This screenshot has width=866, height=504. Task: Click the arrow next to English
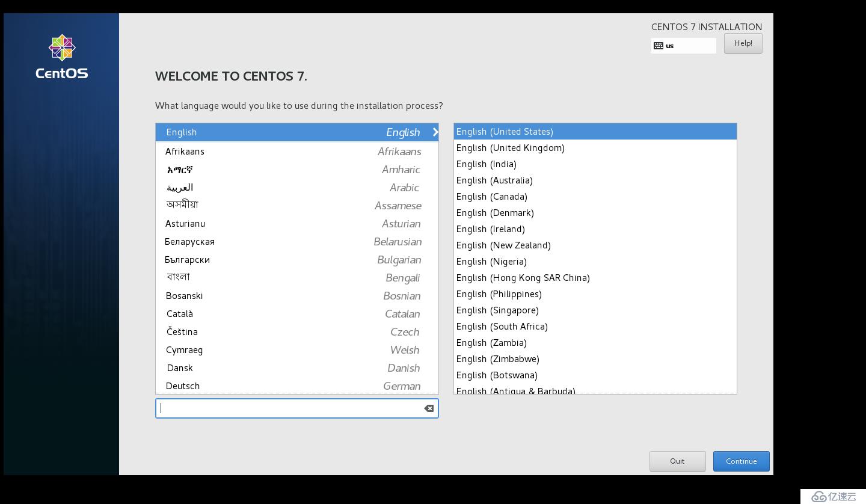(x=435, y=132)
